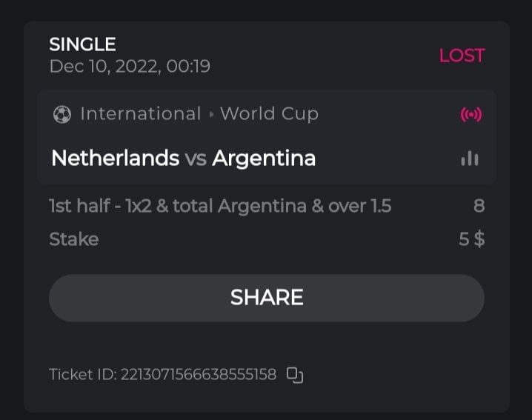Copy the ticket ID with copy icon
This screenshot has width=532, height=420.
pos(295,375)
